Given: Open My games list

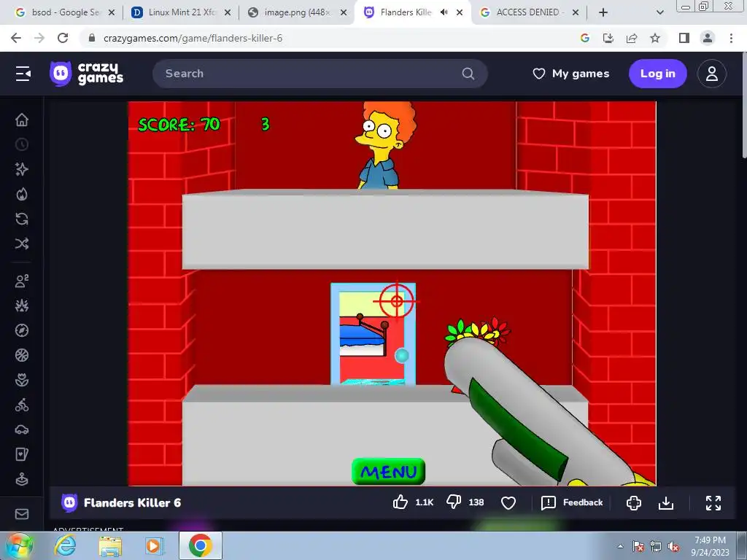Looking at the screenshot, I should coord(570,74).
